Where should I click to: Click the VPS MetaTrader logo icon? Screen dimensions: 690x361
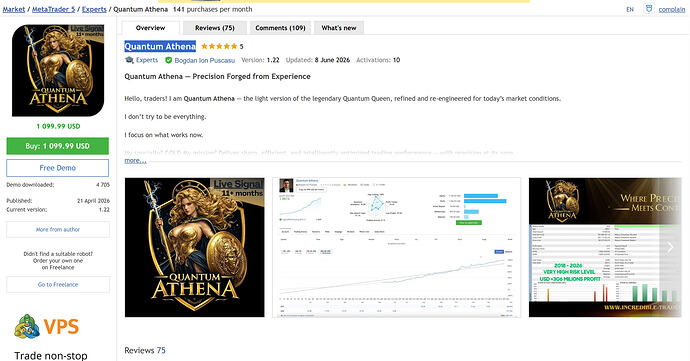pos(27,326)
